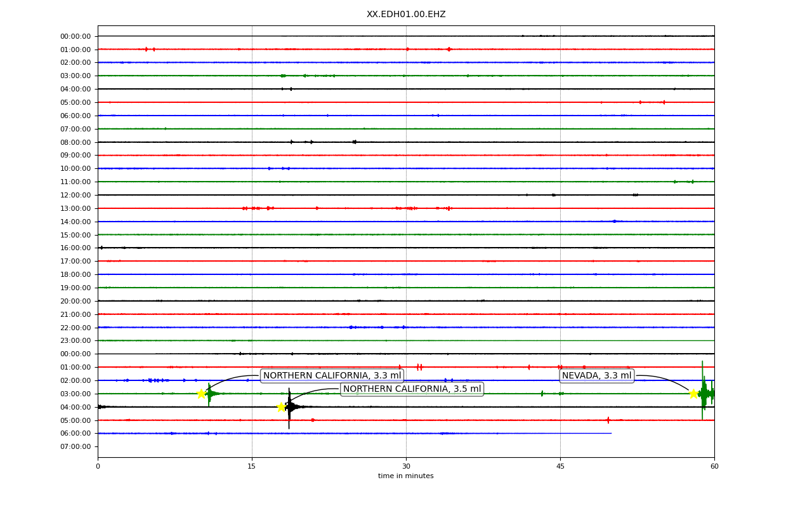Click the plot title XX.EDH01.00.EHZ
Screen dimensions: 812x508
(x=406, y=15)
